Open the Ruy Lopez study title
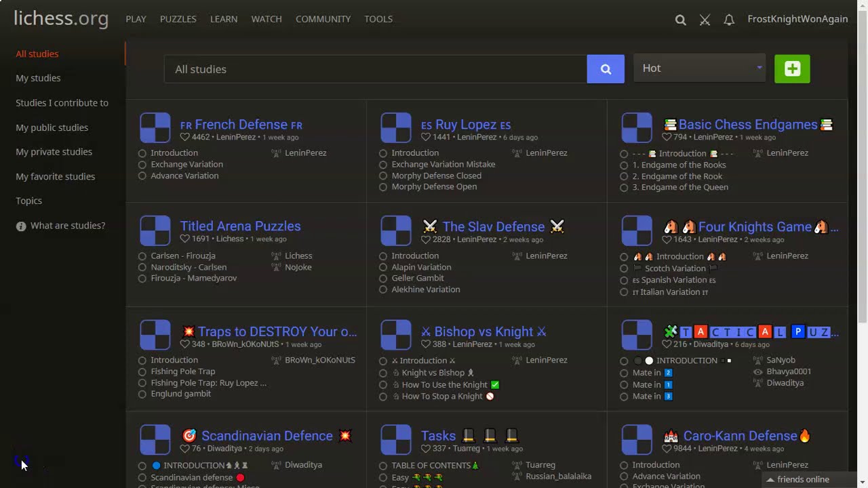868x488 pixels. click(x=466, y=125)
